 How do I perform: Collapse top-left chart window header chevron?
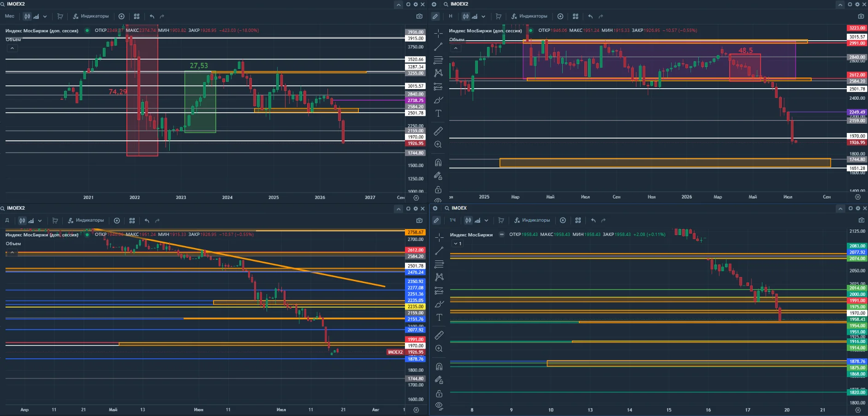(x=398, y=5)
